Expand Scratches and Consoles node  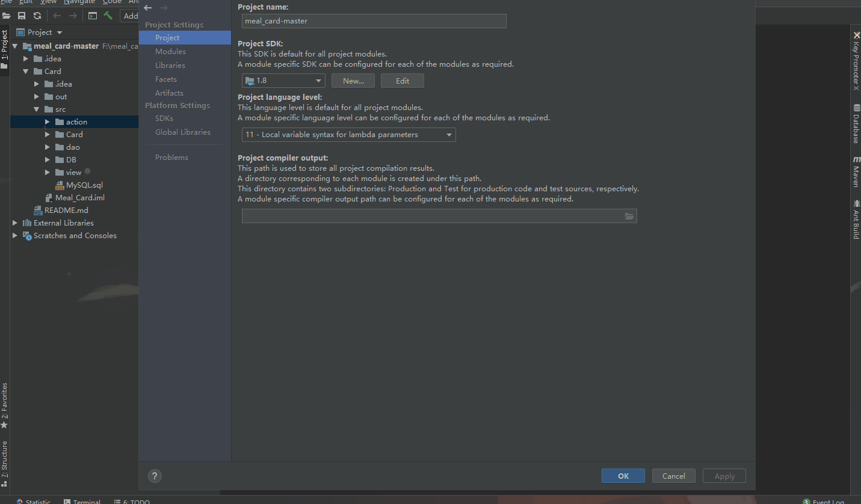pyautogui.click(x=15, y=236)
